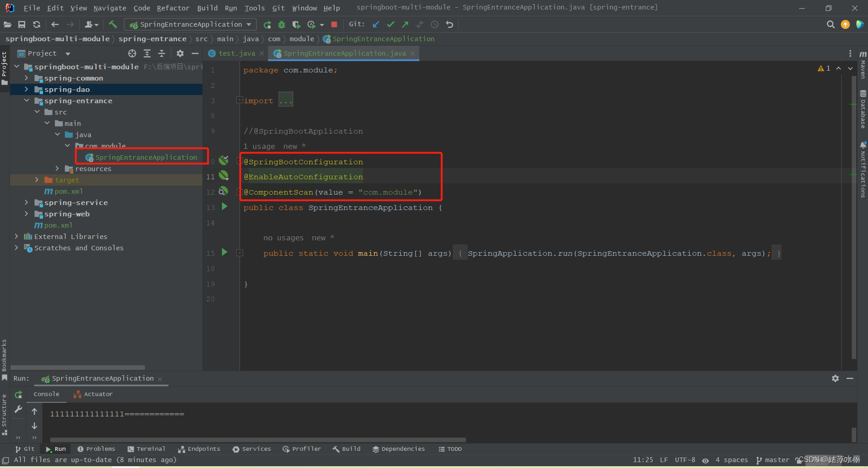Screen dimensions: 868x468
Task: Toggle fold on import statement
Action: click(x=240, y=100)
